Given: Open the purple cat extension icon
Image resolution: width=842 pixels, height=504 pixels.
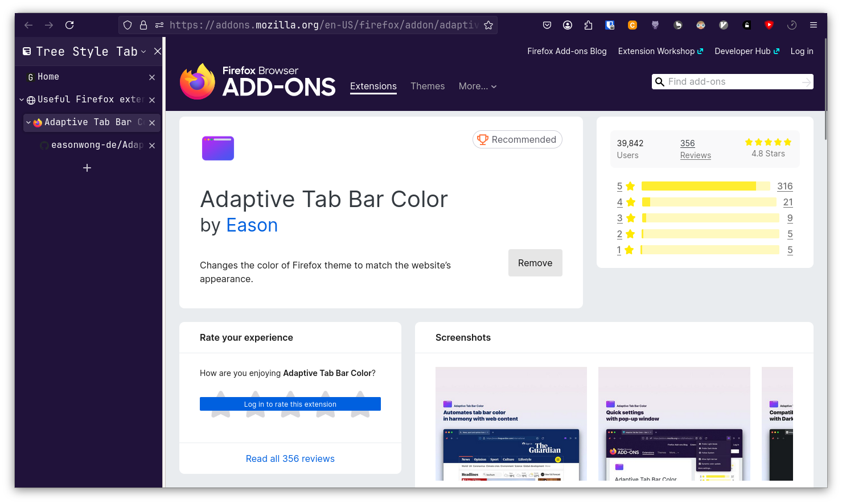Looking at the screenshot, I should 655,25.
